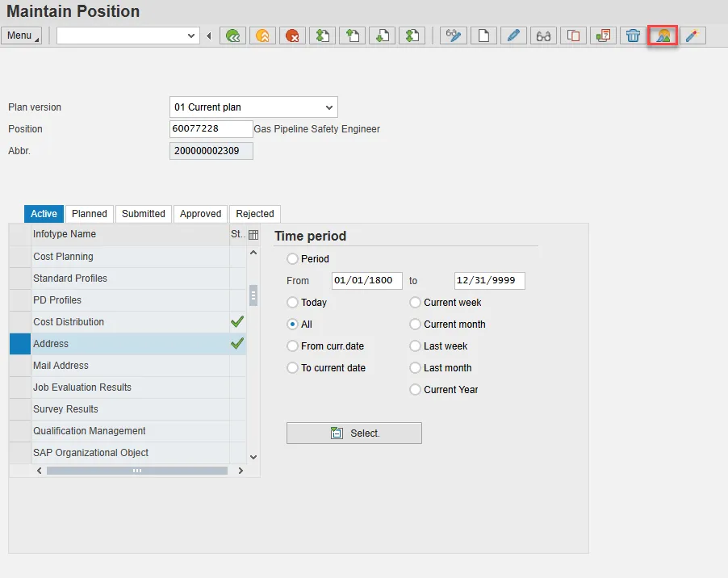The width and height of the screenshot is (728, 578).
Task: Choose the Current month time period option
Action: [415, 325]
